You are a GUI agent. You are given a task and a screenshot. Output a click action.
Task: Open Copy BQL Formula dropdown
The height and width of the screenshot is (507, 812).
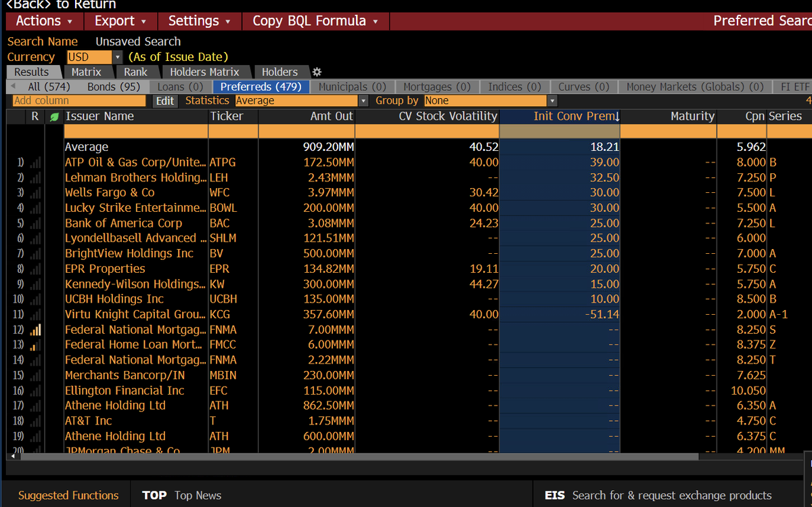[315, 21]
